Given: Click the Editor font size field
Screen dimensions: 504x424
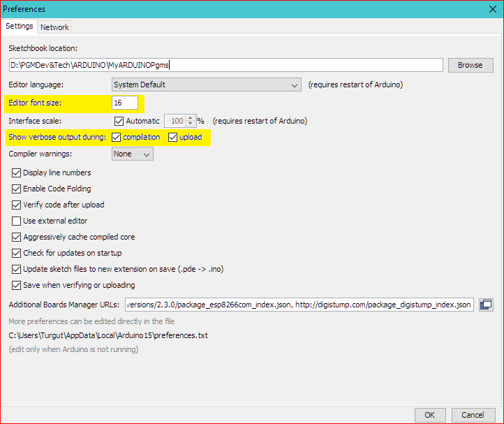Looking at the screenshot, I should pos(125,103).
